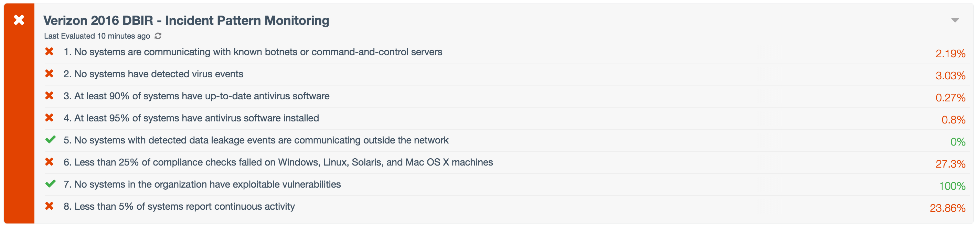
Task: Click the 2.19% botnet communication value
Action: [950, 54]
